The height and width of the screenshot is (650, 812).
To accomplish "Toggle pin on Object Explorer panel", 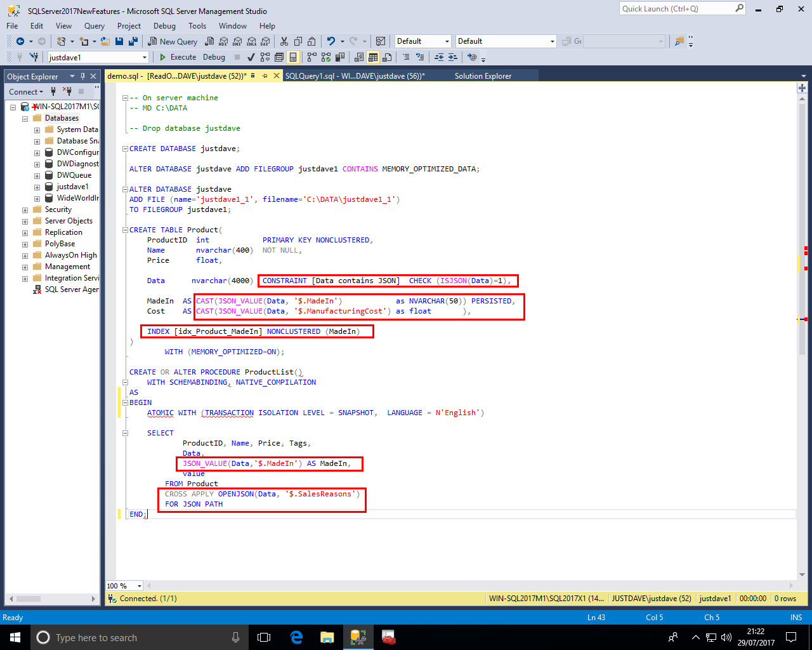I will (82, 76).
